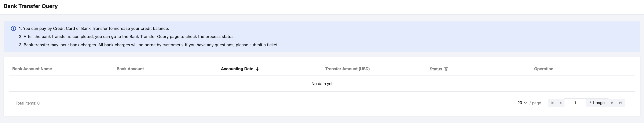The height and width of the screenshot is (123, 644).
Task: Click the Bank Account Name column header
Action: [32, 69]
